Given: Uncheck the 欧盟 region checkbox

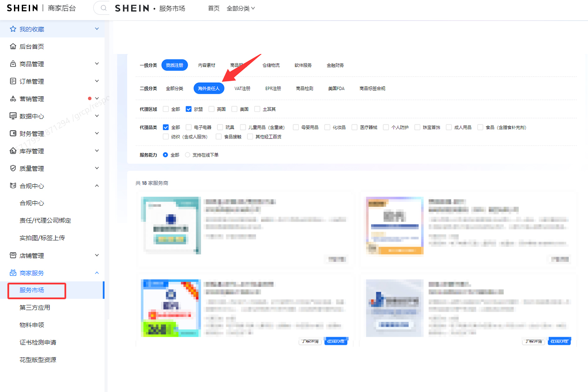Looking at the screenshot, I should pos(189,109).
